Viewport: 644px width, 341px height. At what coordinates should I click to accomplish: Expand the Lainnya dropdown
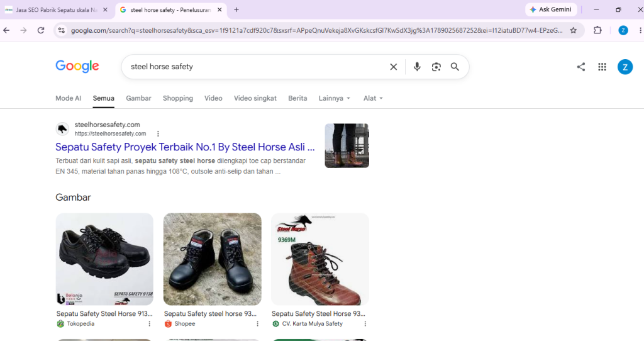(x=335, y=98)
